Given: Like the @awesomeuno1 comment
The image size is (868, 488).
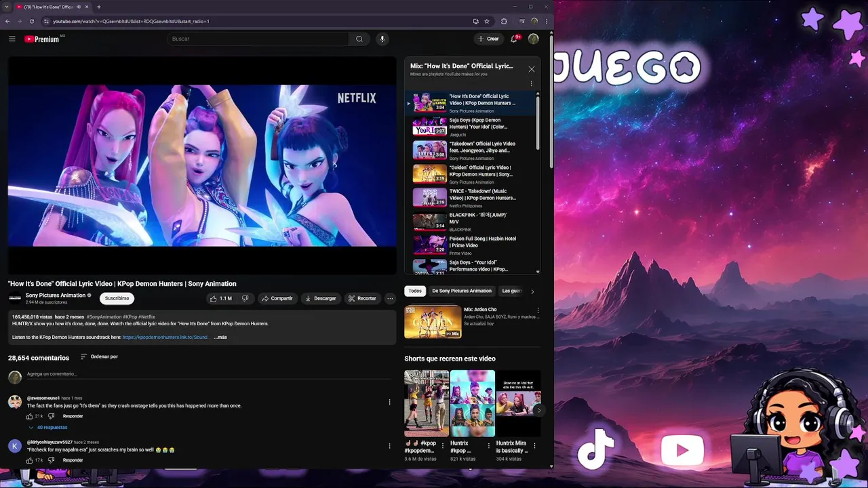Looking at the screenshot, I should click(x=30, y=416).
